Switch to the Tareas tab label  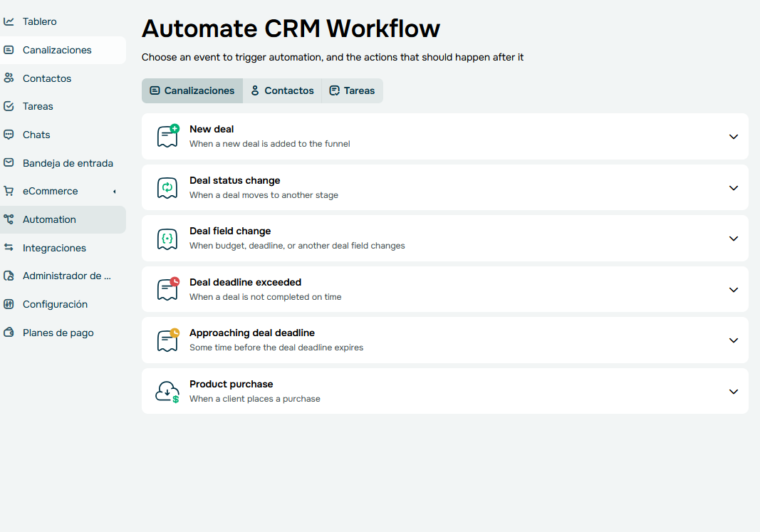[359, 90]
